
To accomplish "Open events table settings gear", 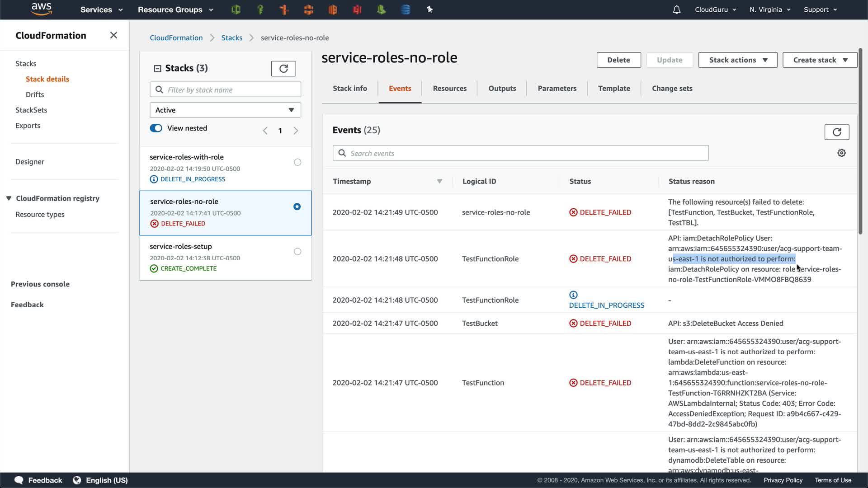I will pyautogui.click(x=841, y=153).
